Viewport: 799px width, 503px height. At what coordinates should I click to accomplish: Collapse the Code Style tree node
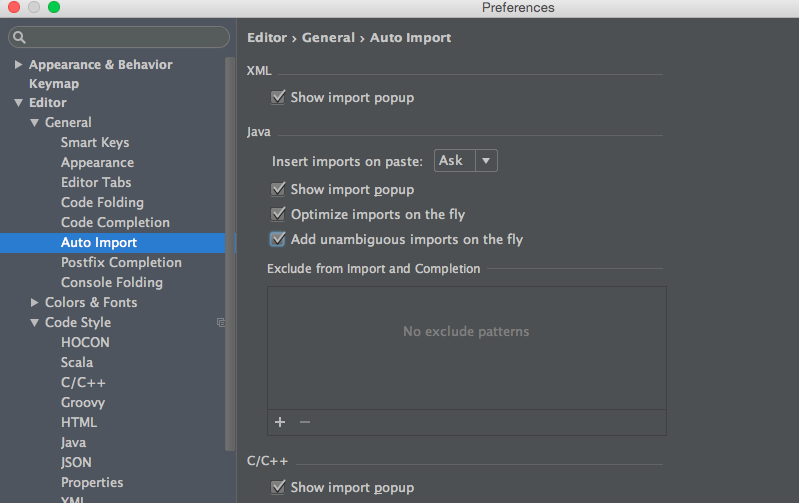35,322
